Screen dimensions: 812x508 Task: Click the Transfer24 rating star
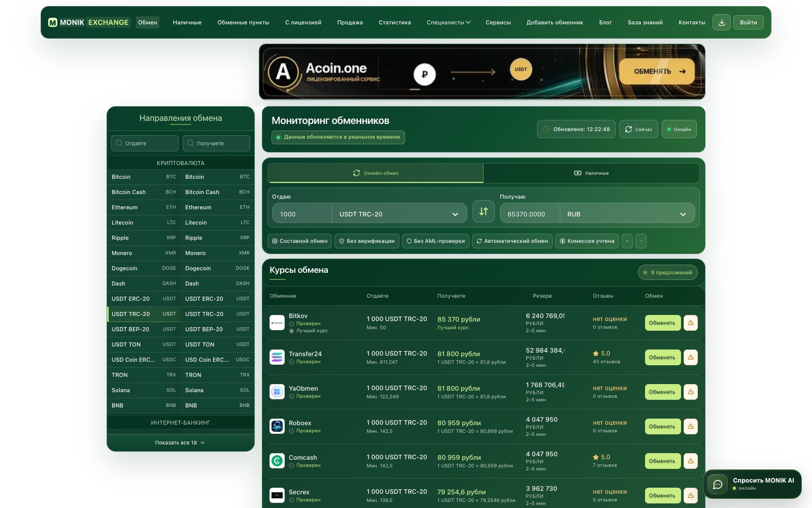(x=596, y=354)
